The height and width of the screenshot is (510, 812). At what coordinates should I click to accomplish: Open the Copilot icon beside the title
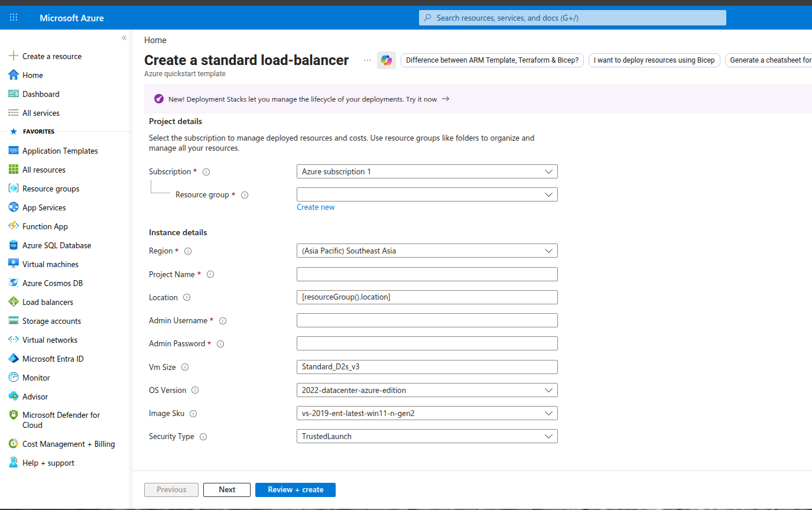tap(386, 60)
